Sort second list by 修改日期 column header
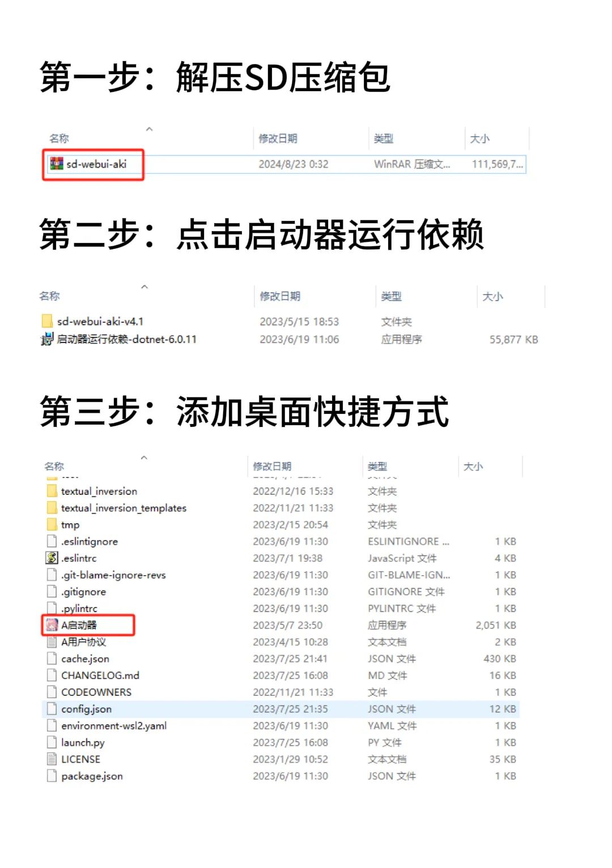612x868 pixels. tap(280, 296)
